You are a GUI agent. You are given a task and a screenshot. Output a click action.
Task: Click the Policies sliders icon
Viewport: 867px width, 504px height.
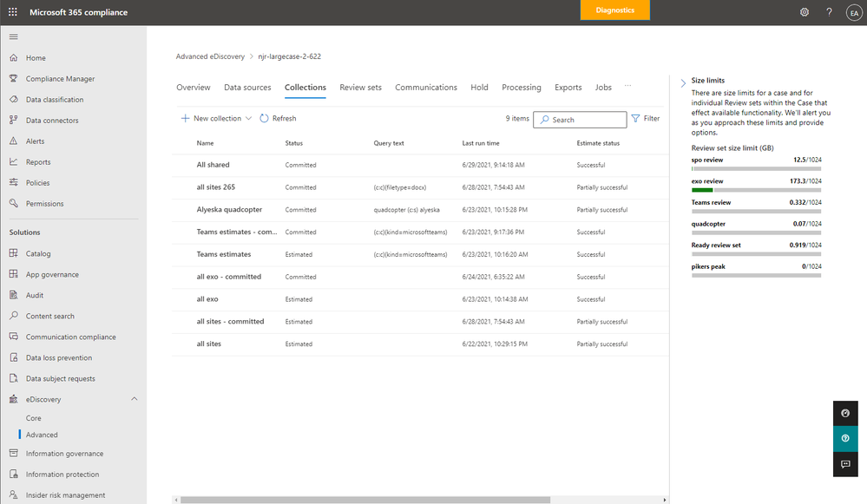click(14, 182)
